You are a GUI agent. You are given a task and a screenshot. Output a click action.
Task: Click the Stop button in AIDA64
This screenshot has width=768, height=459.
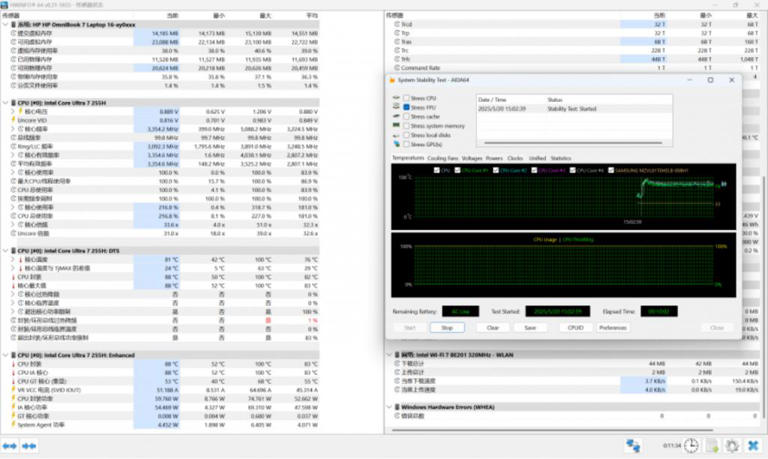[447, 327]
